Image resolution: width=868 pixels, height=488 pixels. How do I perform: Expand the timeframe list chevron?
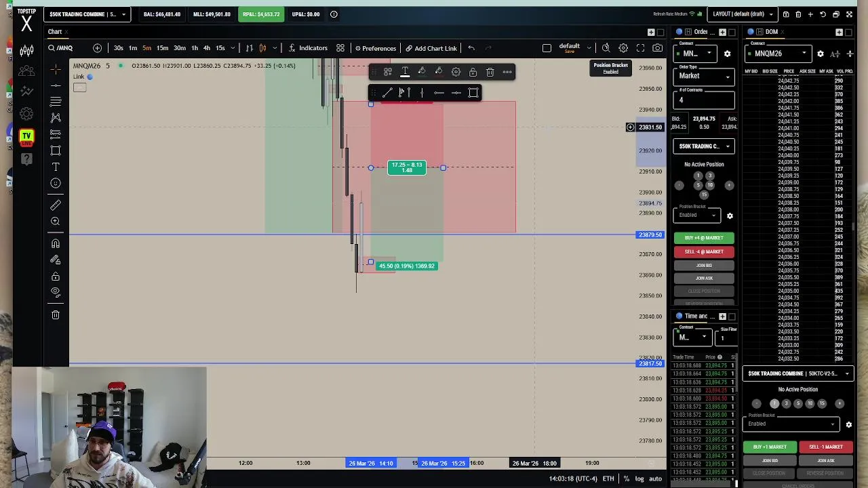233,48
